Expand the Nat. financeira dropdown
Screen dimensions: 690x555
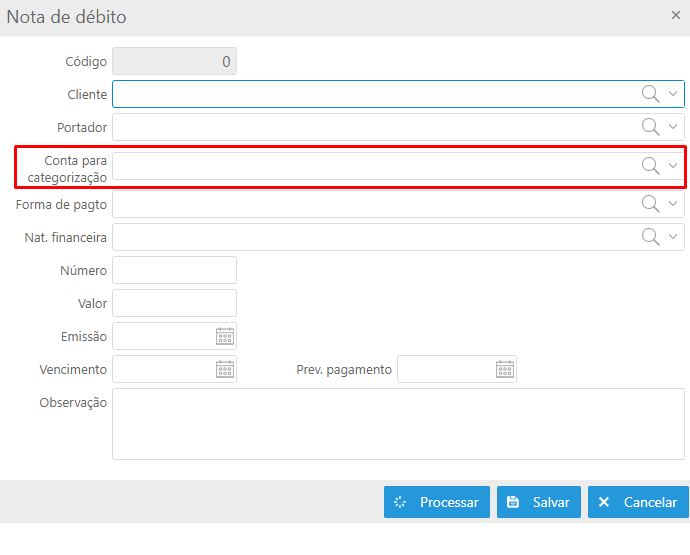pos(673,237)
